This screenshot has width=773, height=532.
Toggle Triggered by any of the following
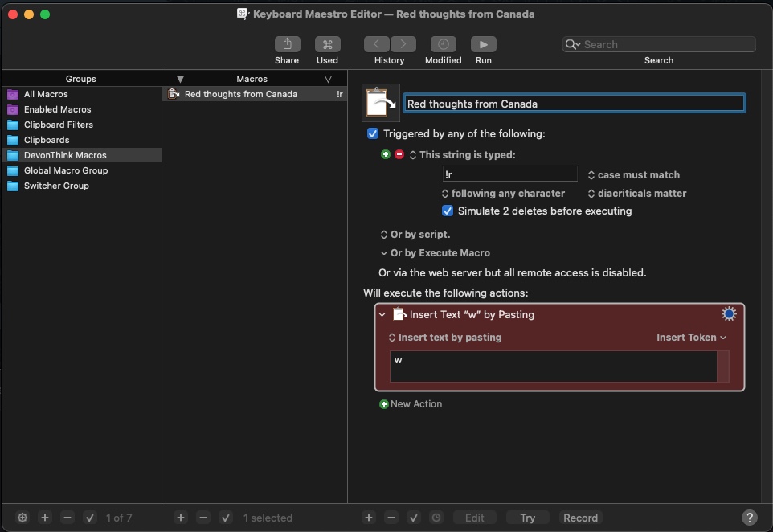(x=373, y=133)
